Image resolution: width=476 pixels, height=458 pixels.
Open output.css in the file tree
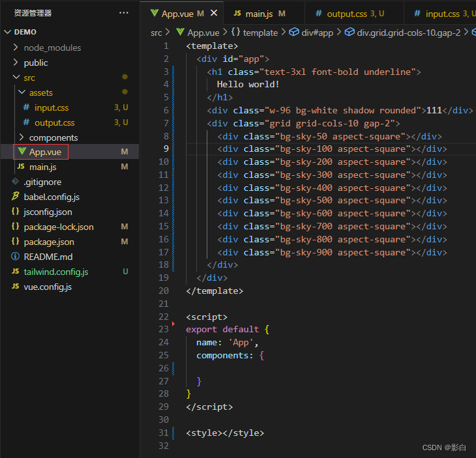click(54, 122)
